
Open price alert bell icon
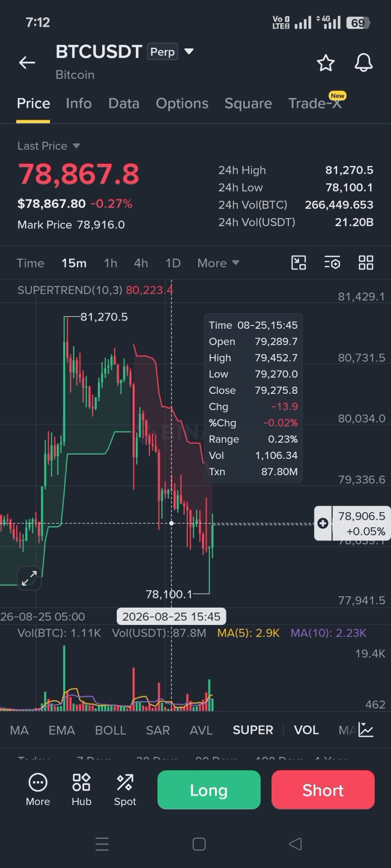[x=364, y=63]
